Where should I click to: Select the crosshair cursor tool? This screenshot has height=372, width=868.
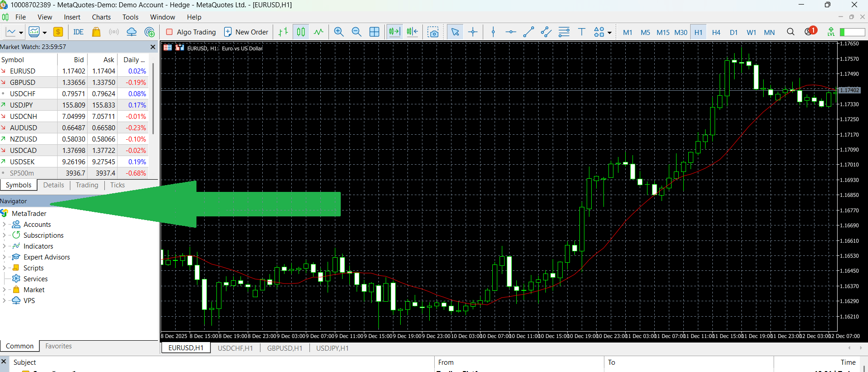point(473,32)
